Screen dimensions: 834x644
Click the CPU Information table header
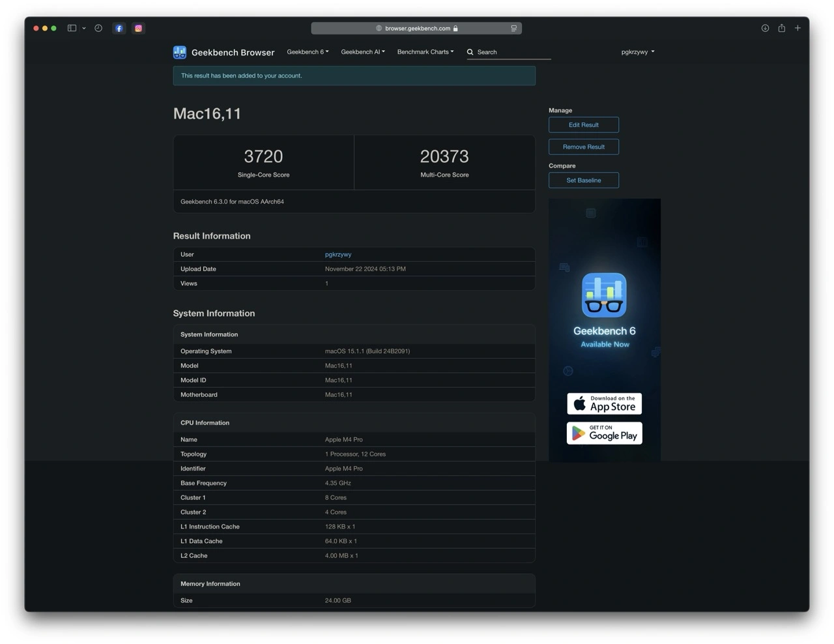coord(354,423)
